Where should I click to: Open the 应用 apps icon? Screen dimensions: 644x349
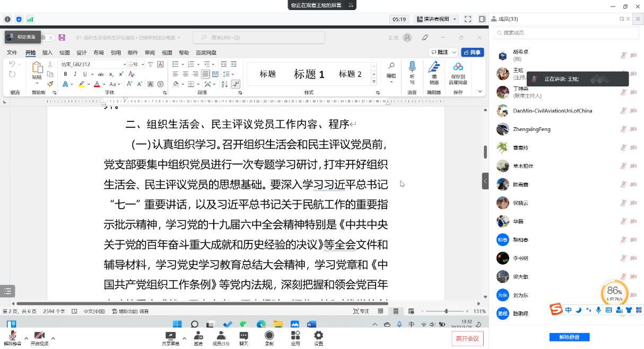(x=295, y=336)
